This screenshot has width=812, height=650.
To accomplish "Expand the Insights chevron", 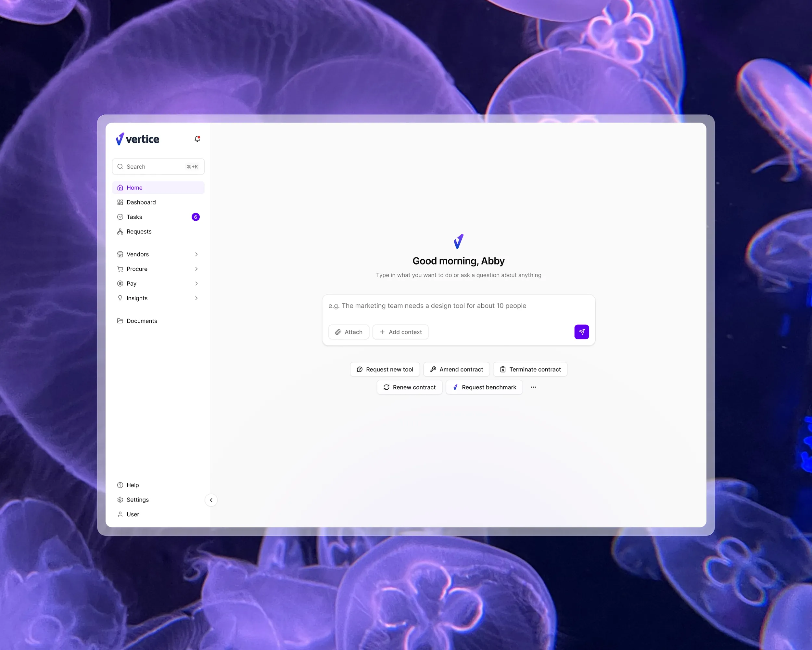I will click(196, 298).
